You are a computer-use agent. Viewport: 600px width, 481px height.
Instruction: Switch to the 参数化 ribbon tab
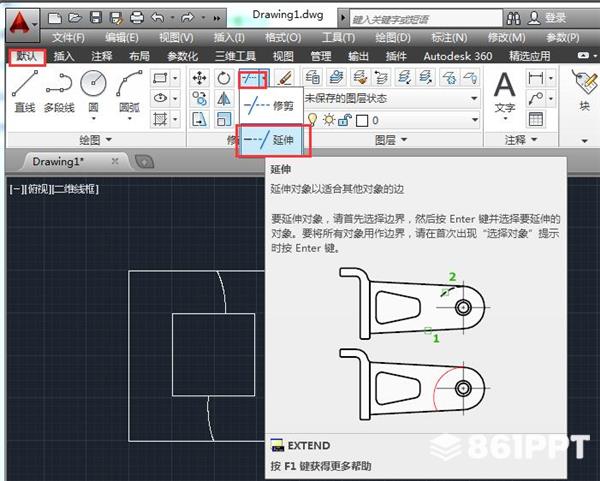coord(183,56)
